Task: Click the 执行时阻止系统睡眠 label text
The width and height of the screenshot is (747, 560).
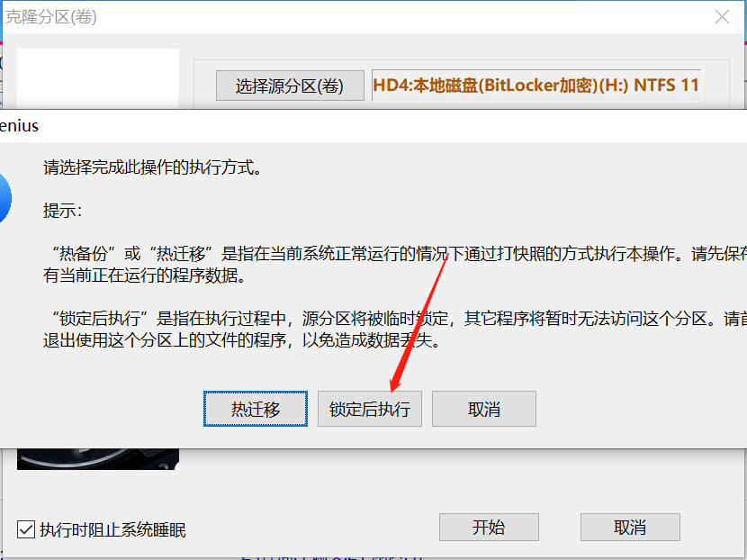Action: (112, 529)
